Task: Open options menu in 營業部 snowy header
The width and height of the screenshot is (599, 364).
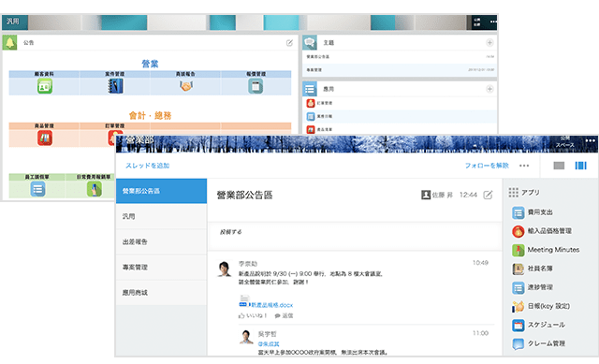Action: pyautogui.click(x=590, y=140)
